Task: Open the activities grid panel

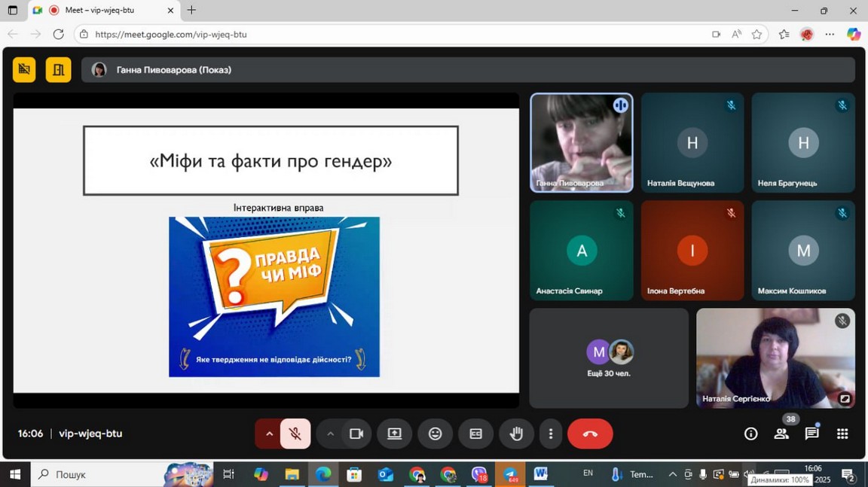Action: click(842, 434)
